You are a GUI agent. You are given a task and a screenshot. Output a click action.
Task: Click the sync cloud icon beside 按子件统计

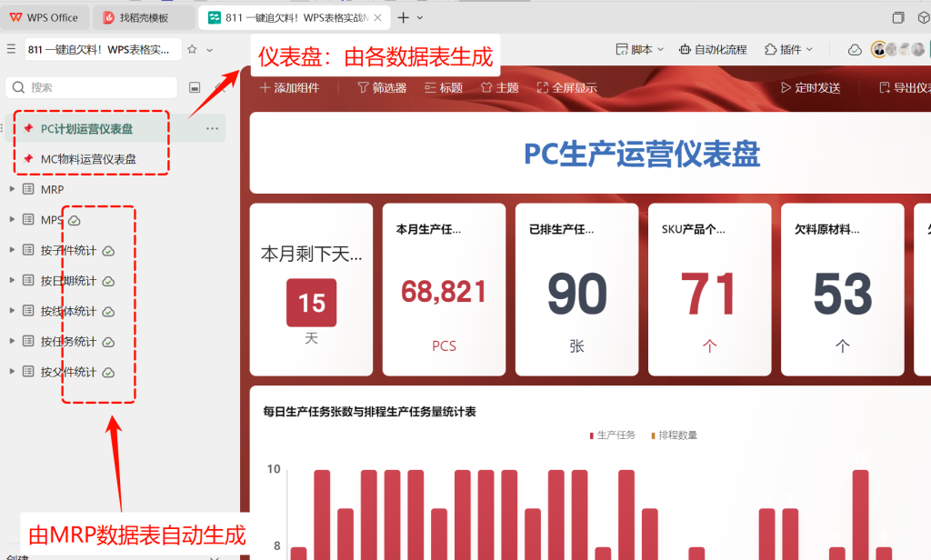[108, 251]
